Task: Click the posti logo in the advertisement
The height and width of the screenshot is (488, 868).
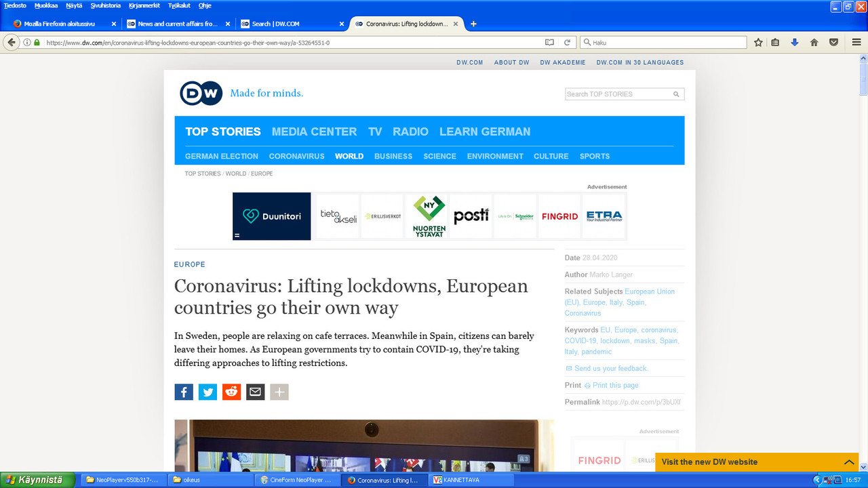Action: (x=471, y=216)
